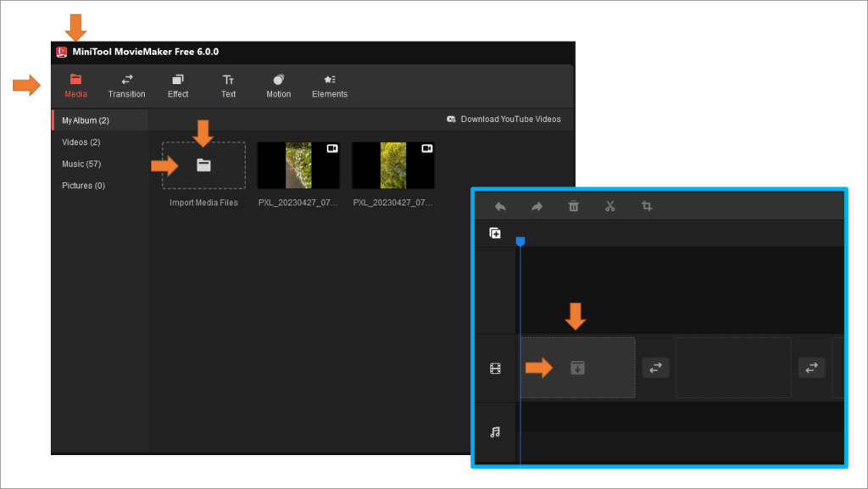The height and width of the screenshot is (489, 868).
Task: Click the Delete trash icon above the timeline
Action: pyautogui.click(x=573, y=206)
